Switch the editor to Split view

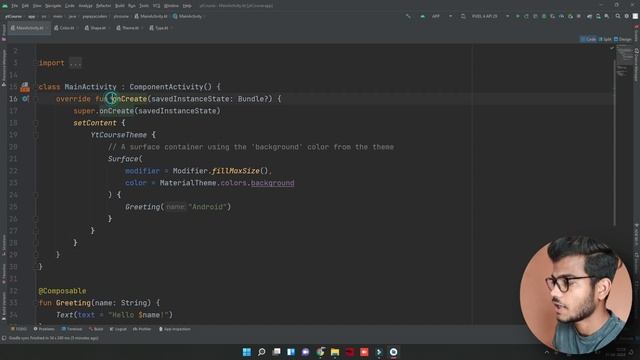tap(605, 39)
